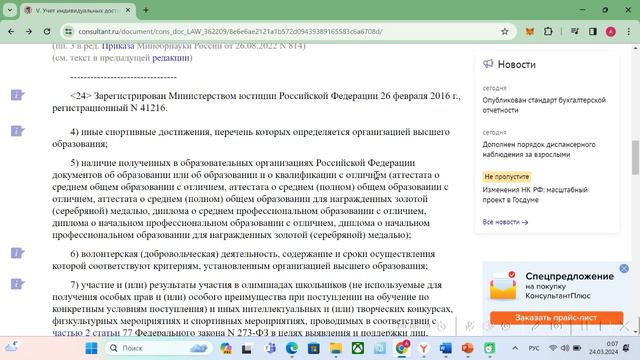The height and width of the screenshot is (360, 640).
Task: Open the volume control in system tray
Action: click(565, 348)
